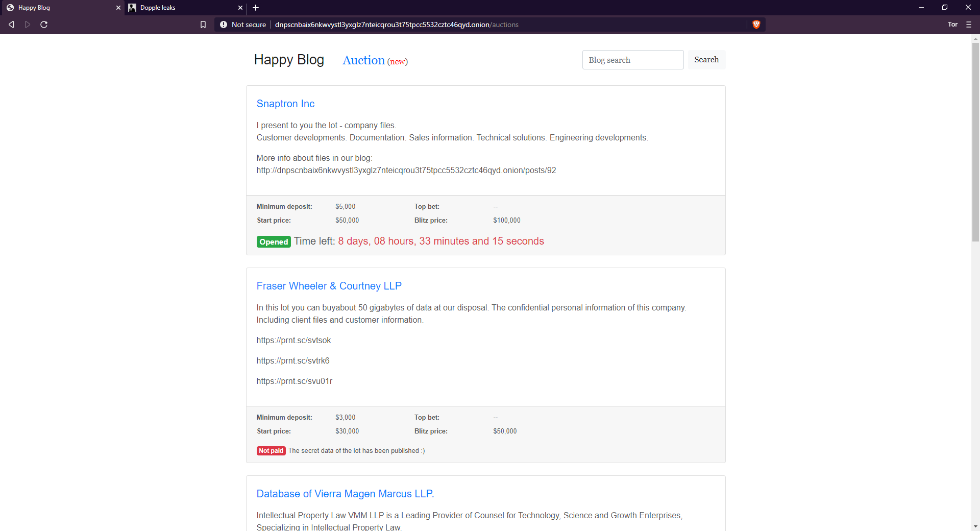Reload the page with the refresh icon
Viewport: 980px width, 531px height.
point(44,25)
